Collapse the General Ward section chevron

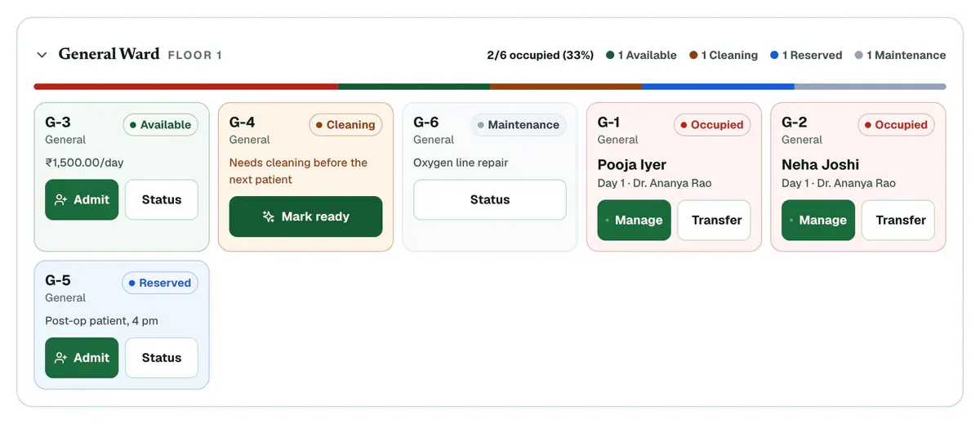tap(42, 55)
